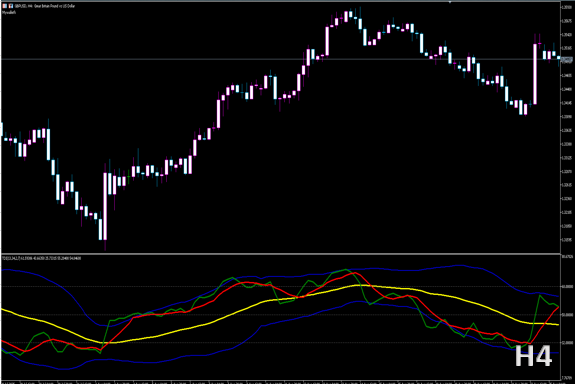The width and height of the screenshot is (575, 384).
Task: Click the tallest magenta candle near the chart's right edge
Action: (535, 74)
